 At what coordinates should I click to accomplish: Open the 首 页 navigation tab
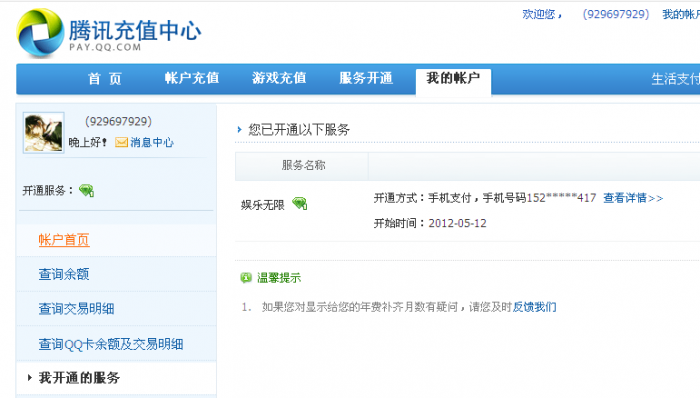(x=105, y=79)
